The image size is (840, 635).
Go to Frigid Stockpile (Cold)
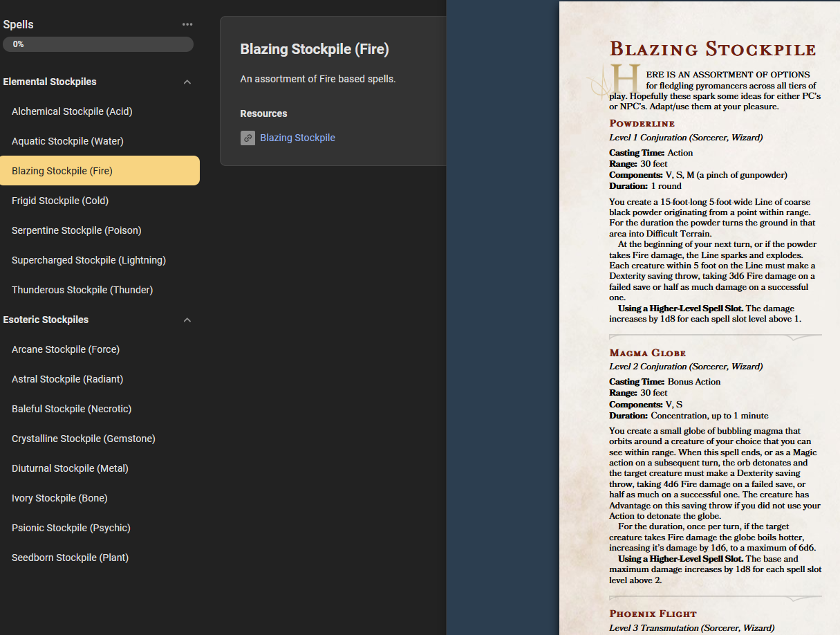coord(60,201)
